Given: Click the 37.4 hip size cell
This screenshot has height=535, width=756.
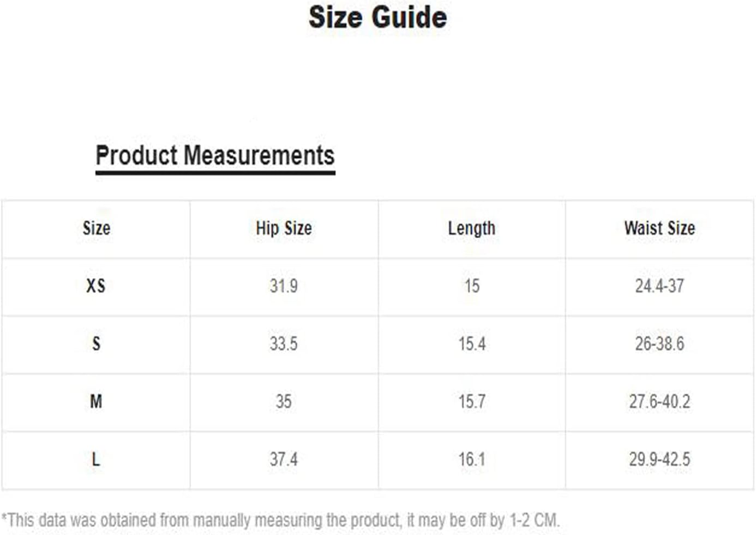Looking at the screenshot, I should click(284, 460).
